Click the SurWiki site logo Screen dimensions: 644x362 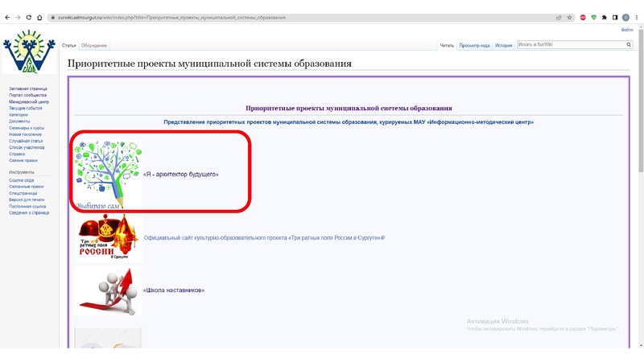click(29, 51)
